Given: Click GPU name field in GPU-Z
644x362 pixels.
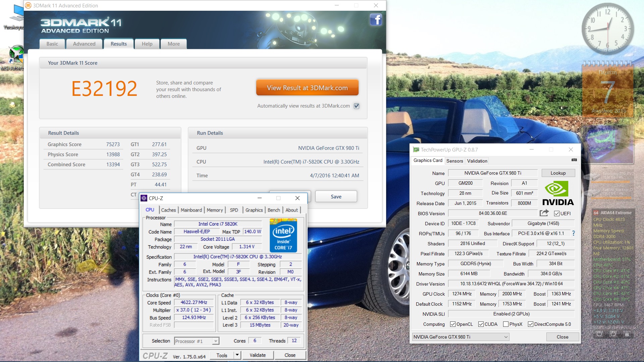Looking at the screenshot, I should (x=493, y=173).
